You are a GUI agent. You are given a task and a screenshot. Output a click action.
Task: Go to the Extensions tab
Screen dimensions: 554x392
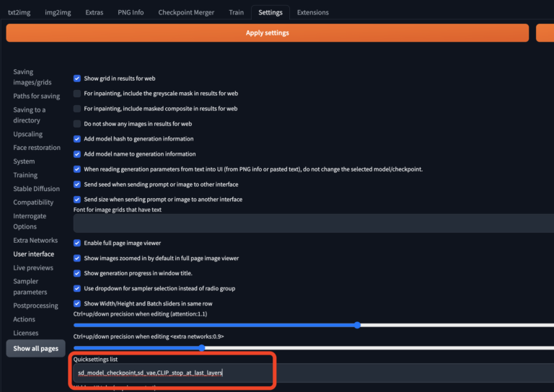(312, 12)
